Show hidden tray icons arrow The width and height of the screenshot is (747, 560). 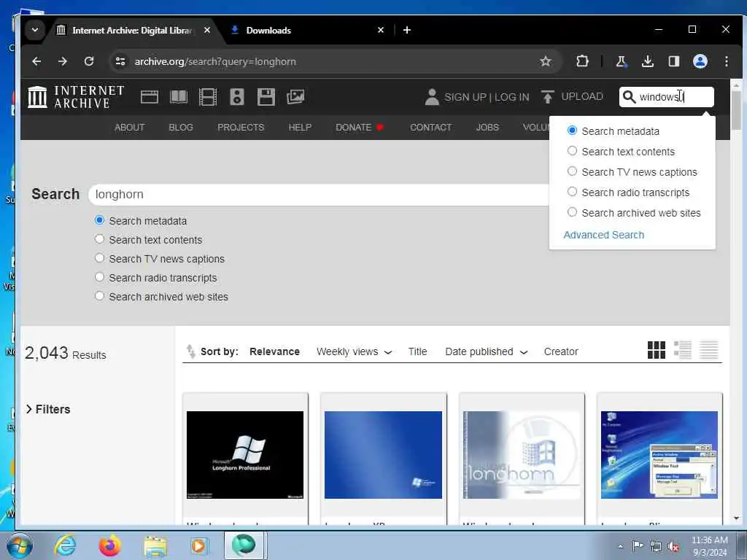point(620,546)
